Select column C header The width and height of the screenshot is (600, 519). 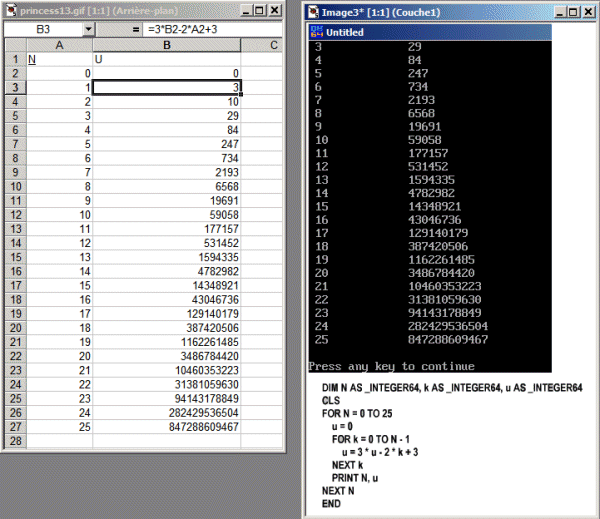click(273, 46)
